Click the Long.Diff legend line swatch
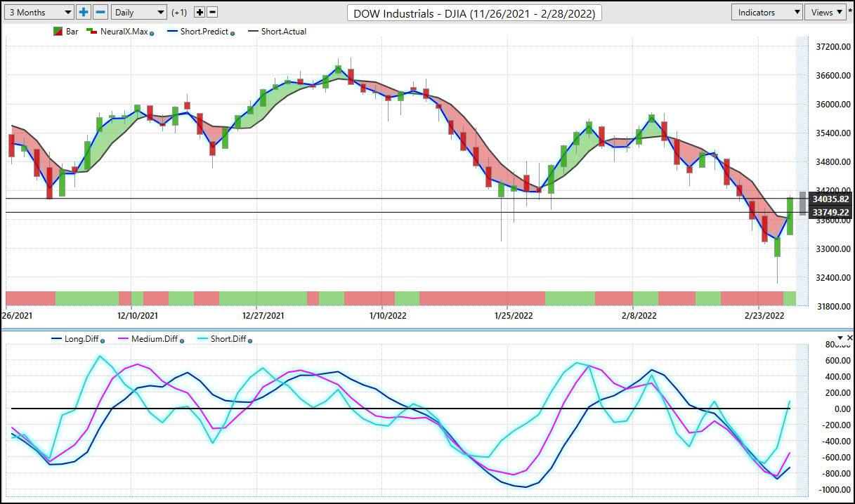The image size is (855, 504). click(58, 340)
